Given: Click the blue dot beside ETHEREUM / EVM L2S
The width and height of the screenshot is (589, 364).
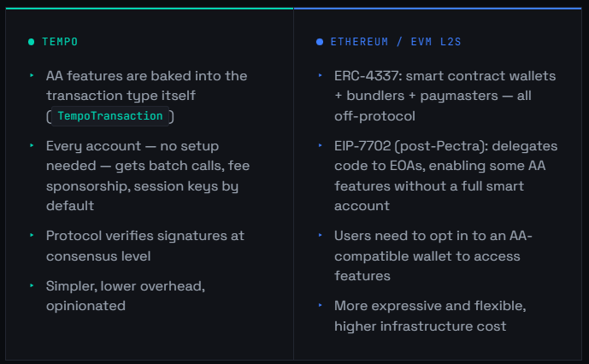Looking at the screenshot, I should click(320, 41).
